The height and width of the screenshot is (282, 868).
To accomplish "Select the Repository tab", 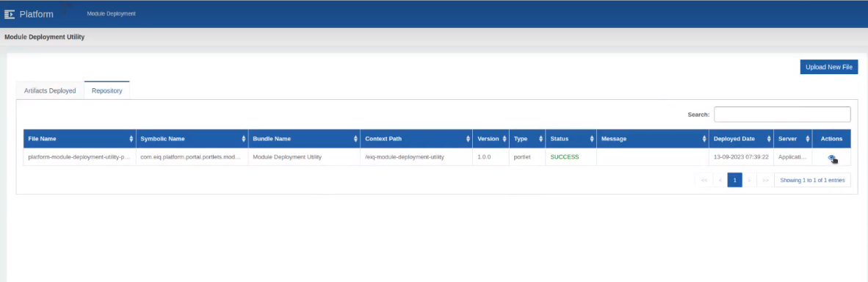I will pyautogui.click(x=106, y=91).
